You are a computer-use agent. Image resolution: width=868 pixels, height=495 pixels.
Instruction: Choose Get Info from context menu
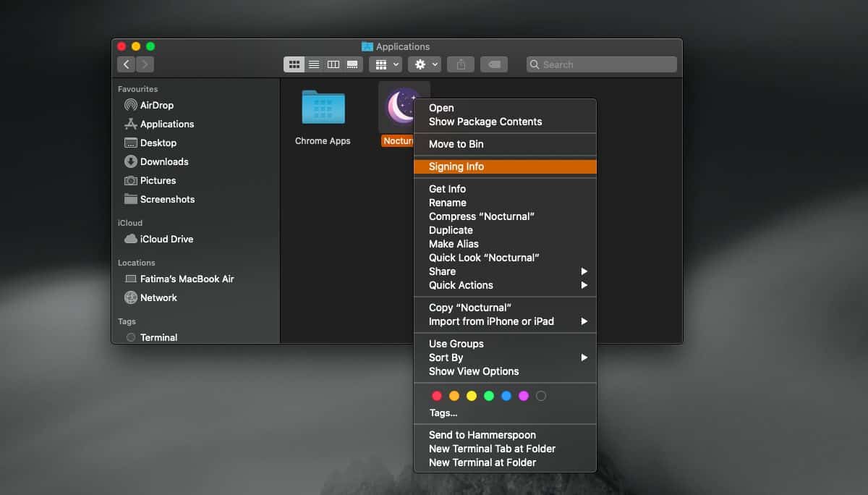point(505,189)
